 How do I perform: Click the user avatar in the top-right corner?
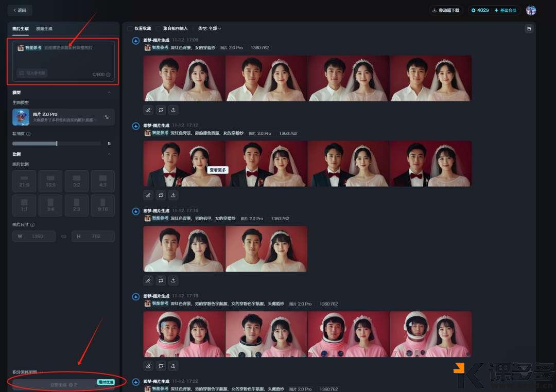(531, 10)
